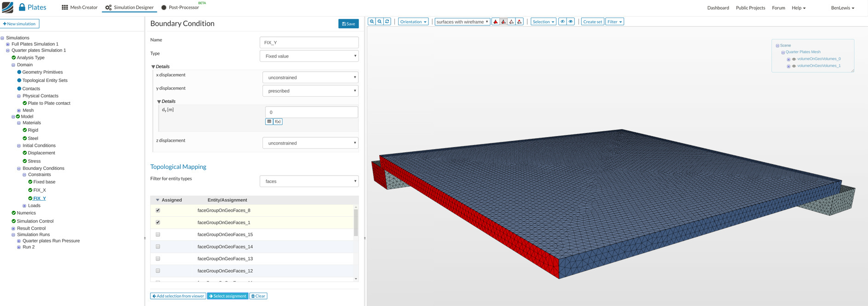Click the refresh view icon in viewer toolbar
This screenshot has width=868, height=306.
387,22
